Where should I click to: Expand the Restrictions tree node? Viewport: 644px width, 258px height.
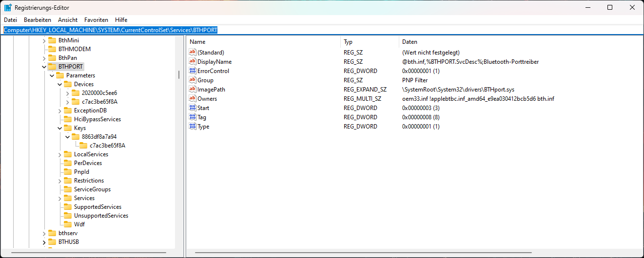point(59,181)
